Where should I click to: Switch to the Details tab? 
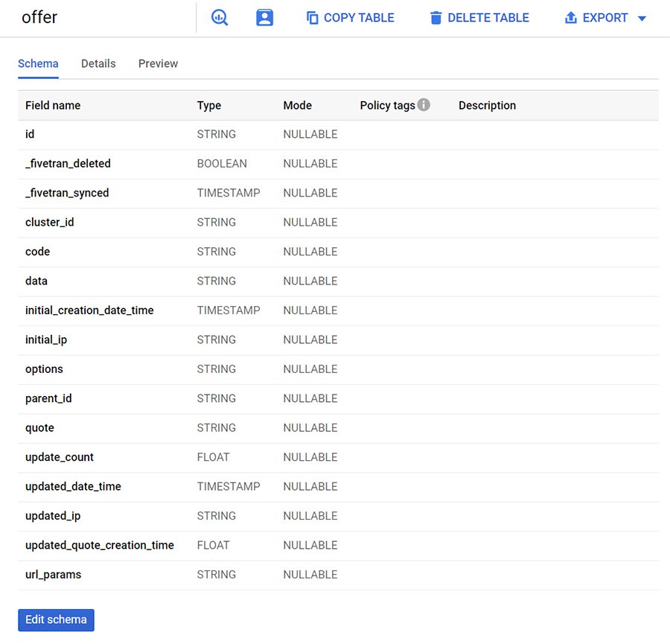(98, 63)
